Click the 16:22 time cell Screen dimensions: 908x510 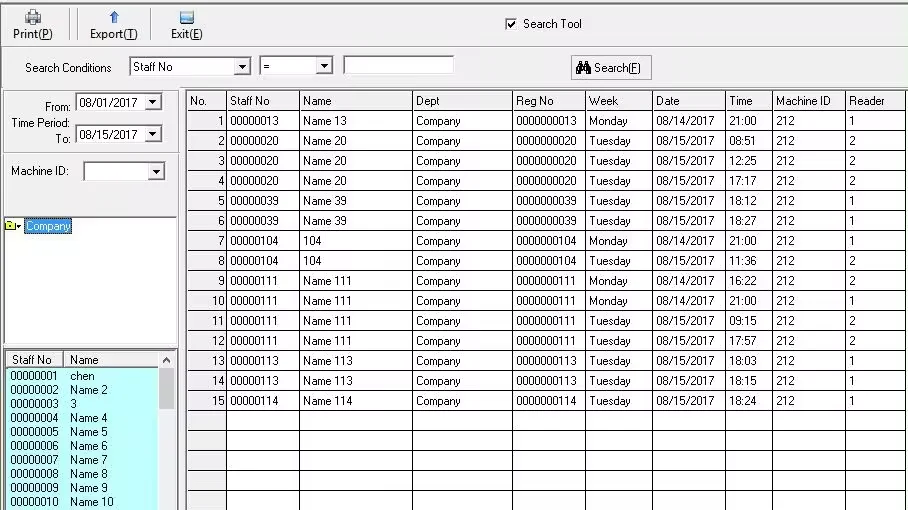coord(749,281)
